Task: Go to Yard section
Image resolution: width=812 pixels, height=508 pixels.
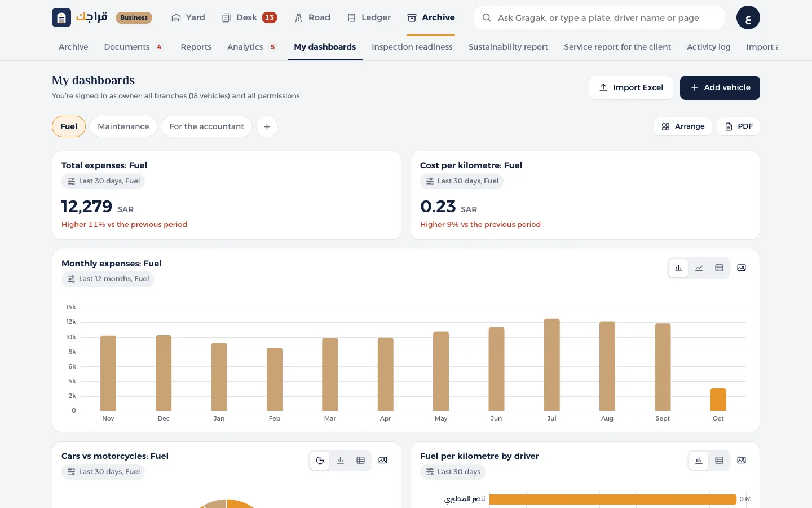Action: (x=188, y=17)
